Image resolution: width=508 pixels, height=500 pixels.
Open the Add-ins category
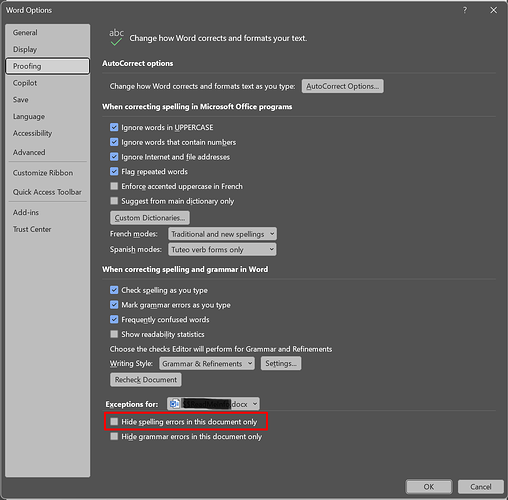click(x=47, y=212)
